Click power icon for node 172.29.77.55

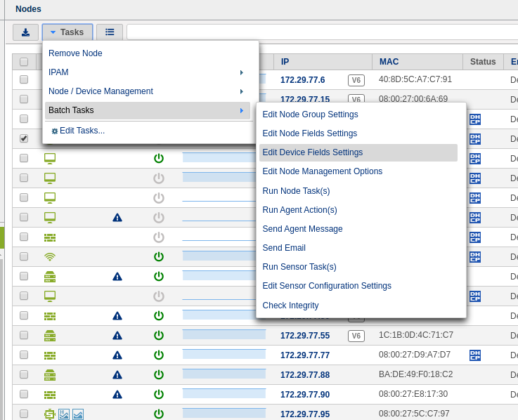coord(159,336)
